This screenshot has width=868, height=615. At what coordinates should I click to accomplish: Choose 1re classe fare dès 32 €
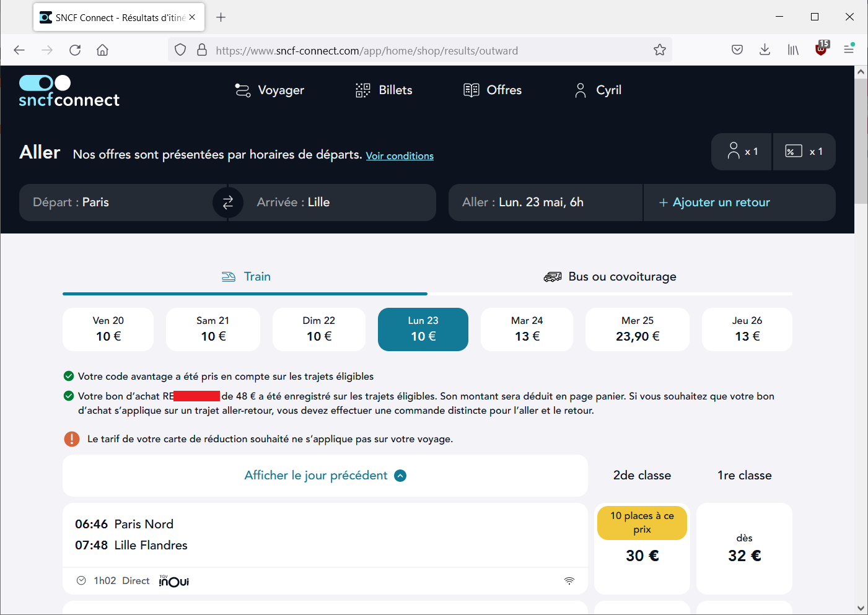[x=744, y=549]
